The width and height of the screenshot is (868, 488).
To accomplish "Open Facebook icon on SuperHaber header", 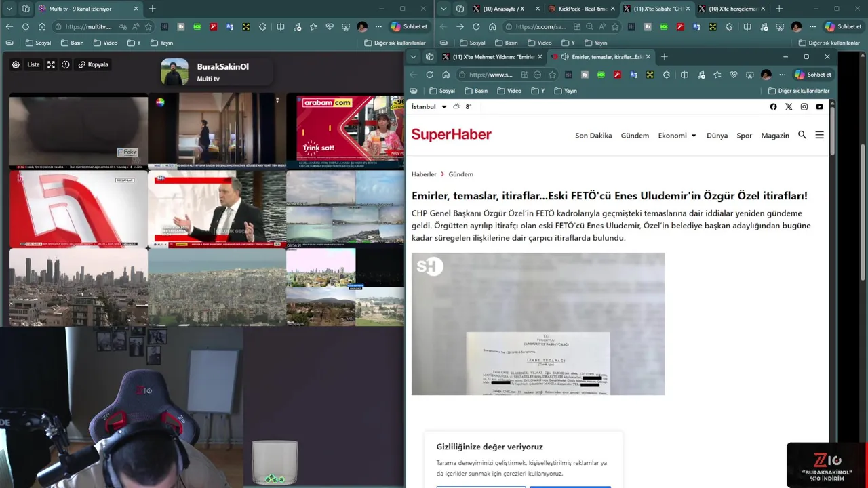I will tap(773, 107).
